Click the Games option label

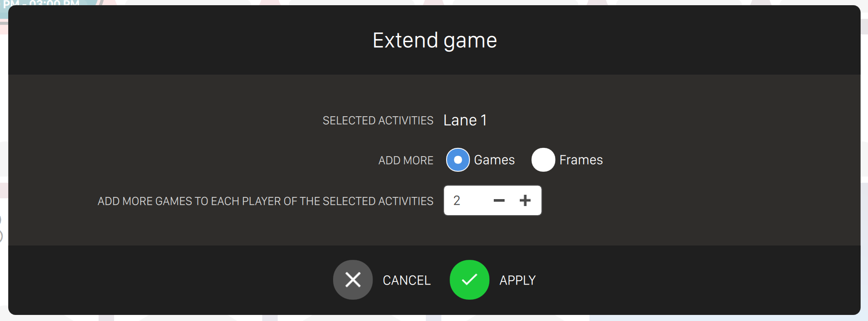(494, 160)
